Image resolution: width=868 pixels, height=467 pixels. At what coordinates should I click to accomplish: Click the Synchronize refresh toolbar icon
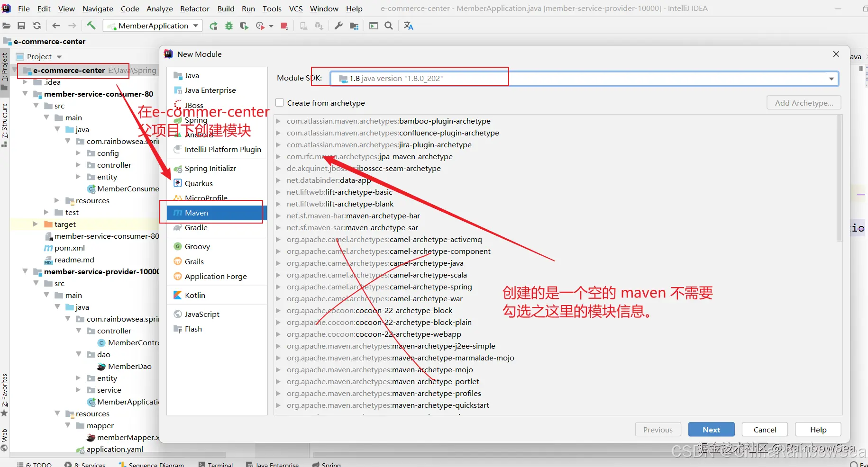(x=37, y=26)
